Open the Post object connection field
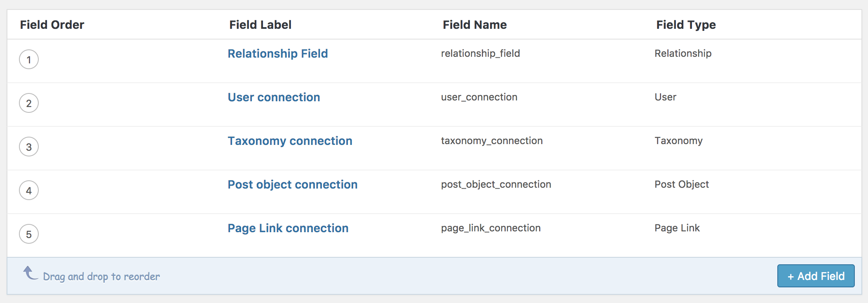This screenshot has height=303, width=868. point(293,184)
